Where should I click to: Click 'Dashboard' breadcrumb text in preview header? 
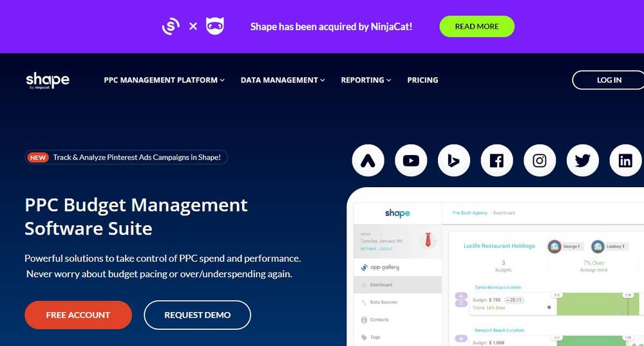point(504,213)
